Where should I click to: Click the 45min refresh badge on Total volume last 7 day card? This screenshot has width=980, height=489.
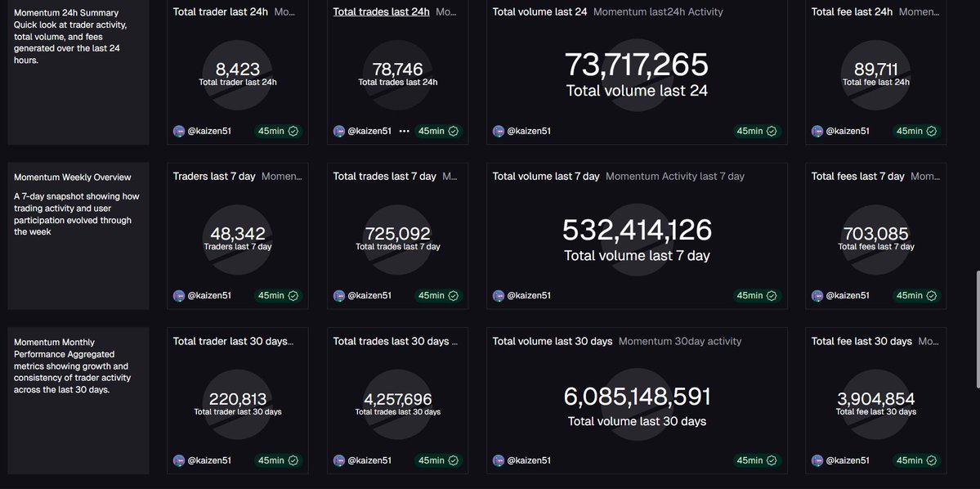pos(757,296)
